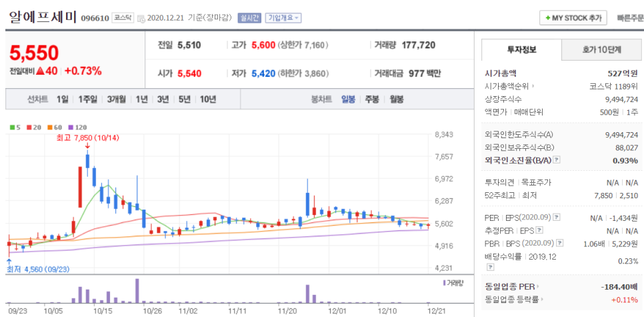Image resolution: width=644 pixels, height=317 pixels.
Task: Click the 최저 4,560 (09/23) chart marker
Action: (x=38, y=270)
